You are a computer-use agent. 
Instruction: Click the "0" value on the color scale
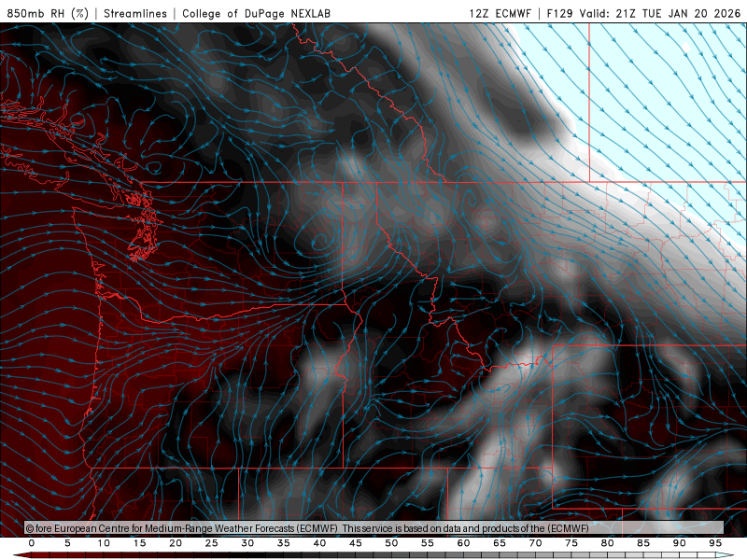(32, 543)
